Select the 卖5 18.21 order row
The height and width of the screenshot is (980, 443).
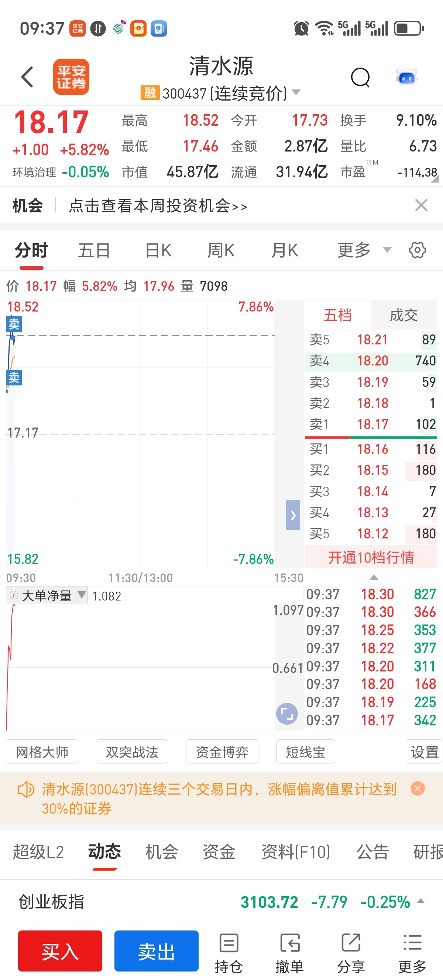(x=371, y=339)
